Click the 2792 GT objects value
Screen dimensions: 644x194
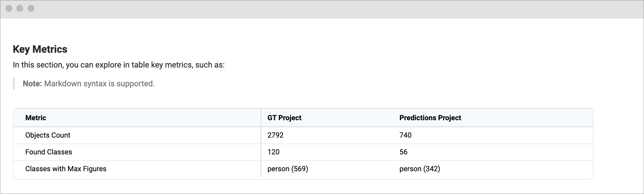click(x=275, y=135)
